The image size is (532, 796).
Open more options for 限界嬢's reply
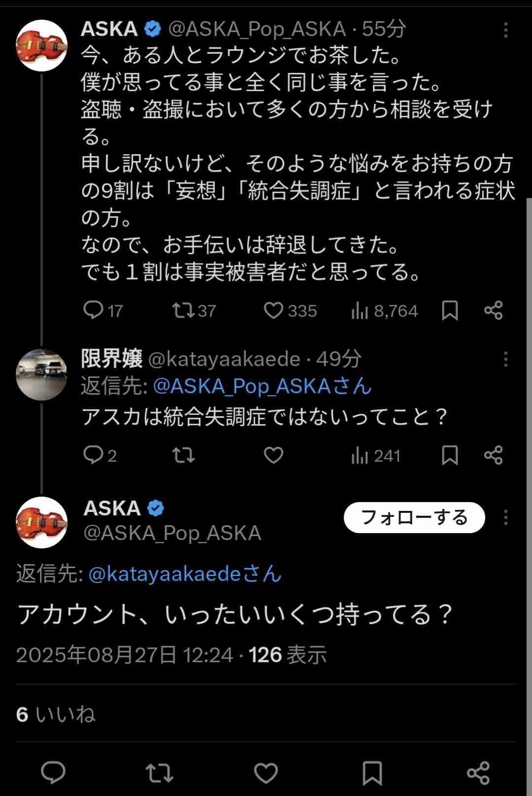[505, 360]
